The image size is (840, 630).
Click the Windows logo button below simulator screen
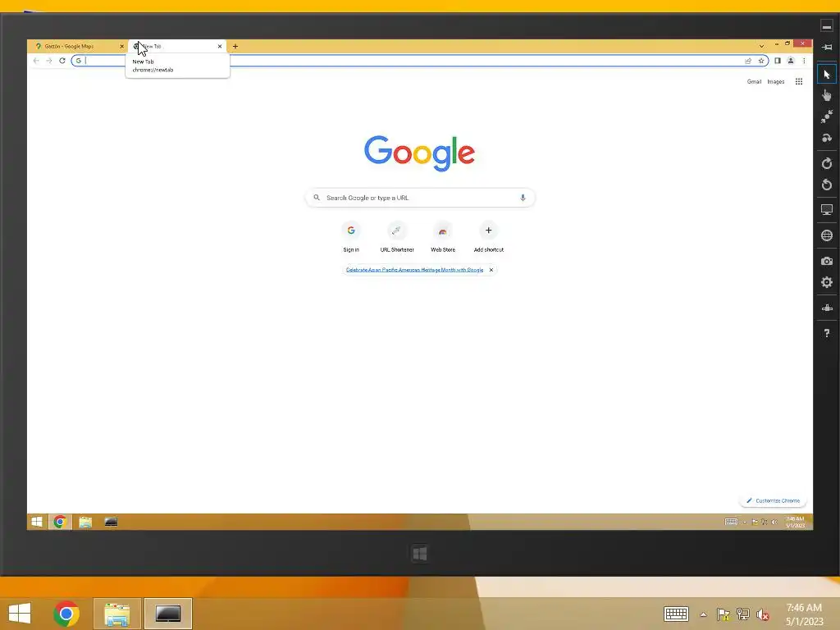point(420,554)
